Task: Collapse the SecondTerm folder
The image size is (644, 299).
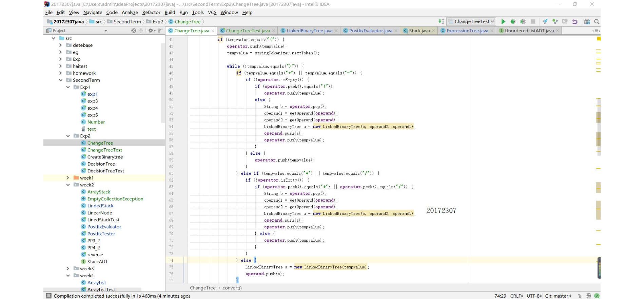Action: point(60,80)
